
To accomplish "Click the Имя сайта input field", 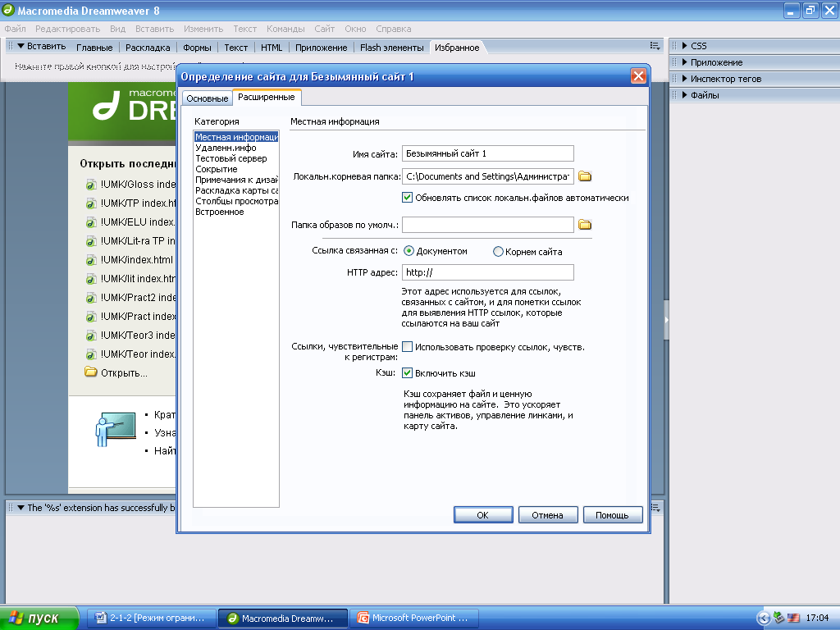I will [x=487, y=153].
